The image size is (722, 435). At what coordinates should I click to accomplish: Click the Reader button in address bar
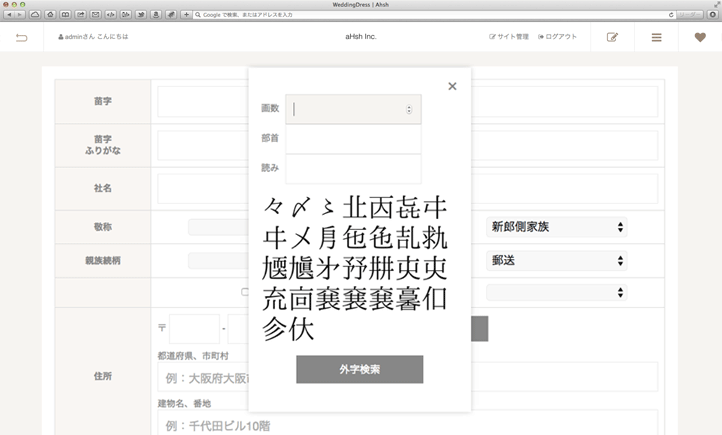tap(689, 15)
